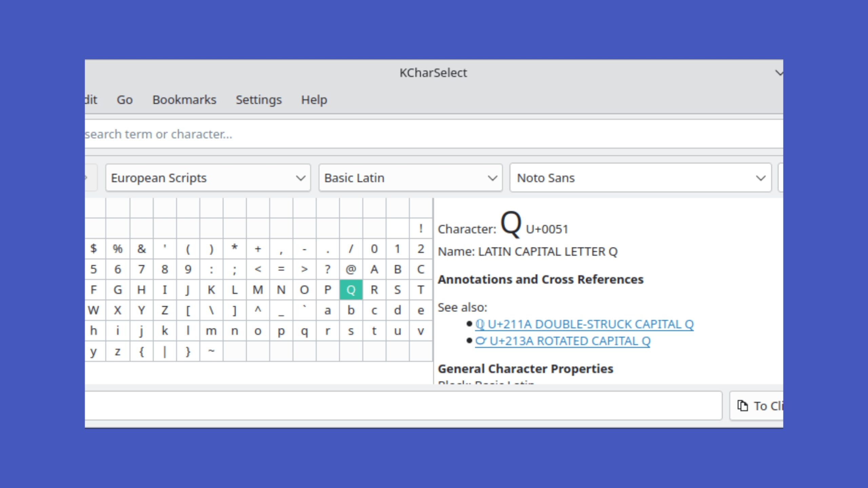Select the digit 0 character cell
868x488 pixels.
coord(374,249)
